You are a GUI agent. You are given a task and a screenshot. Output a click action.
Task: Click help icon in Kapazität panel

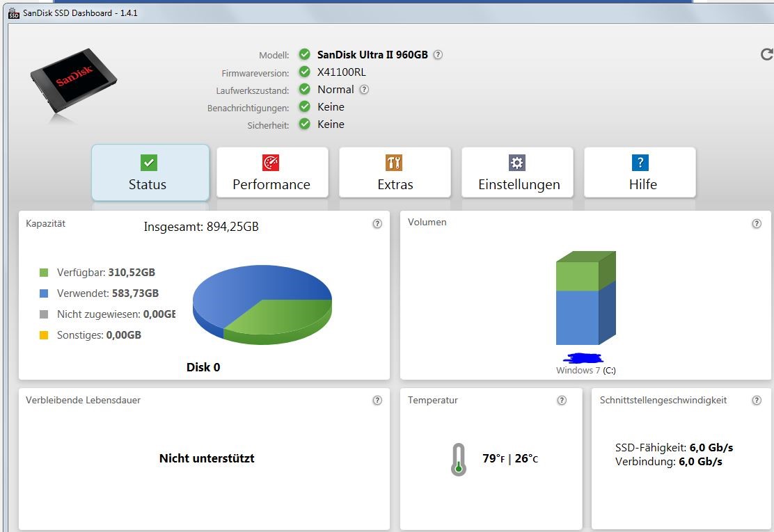377,223
